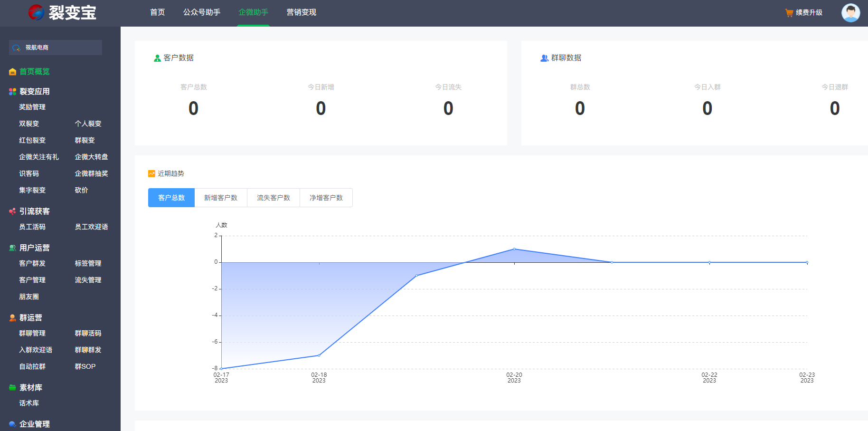Click the green person icon beside 客户数据
Image resolution: width=868 pixels, height=431 pixels.
tap(158, 58)
